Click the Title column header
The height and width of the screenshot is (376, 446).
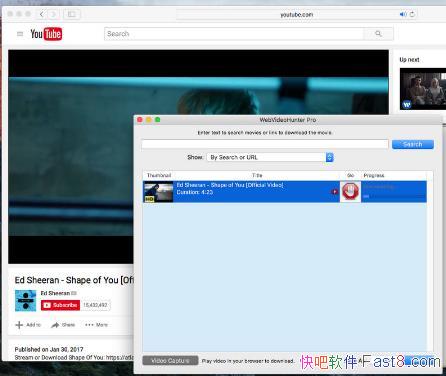click(x=257, y=175)
